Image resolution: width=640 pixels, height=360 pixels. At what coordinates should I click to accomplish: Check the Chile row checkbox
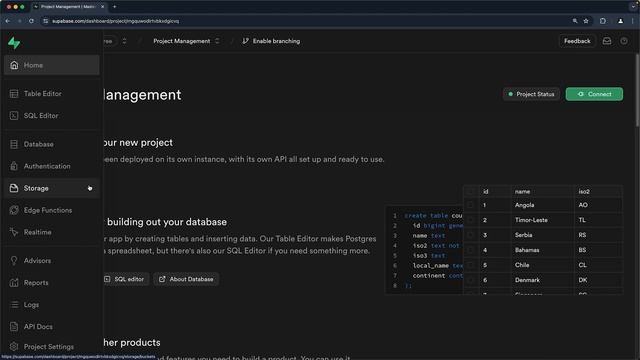(471, 265)
